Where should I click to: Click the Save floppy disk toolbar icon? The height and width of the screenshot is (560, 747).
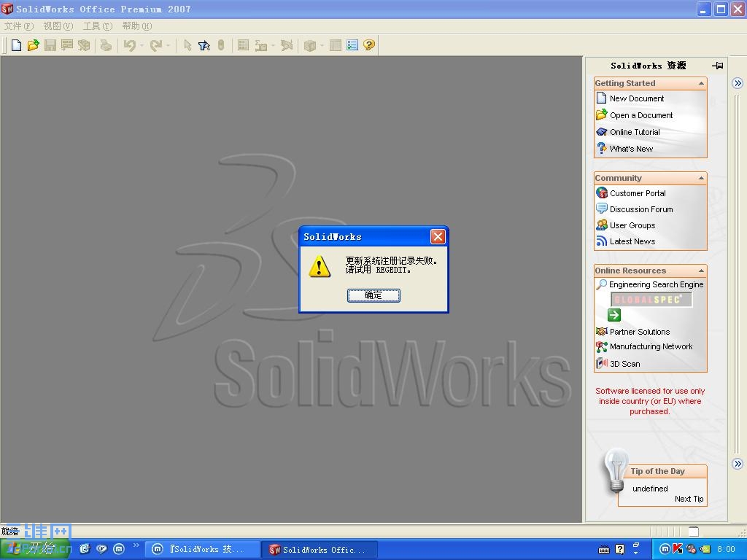[x=50, y=45]
